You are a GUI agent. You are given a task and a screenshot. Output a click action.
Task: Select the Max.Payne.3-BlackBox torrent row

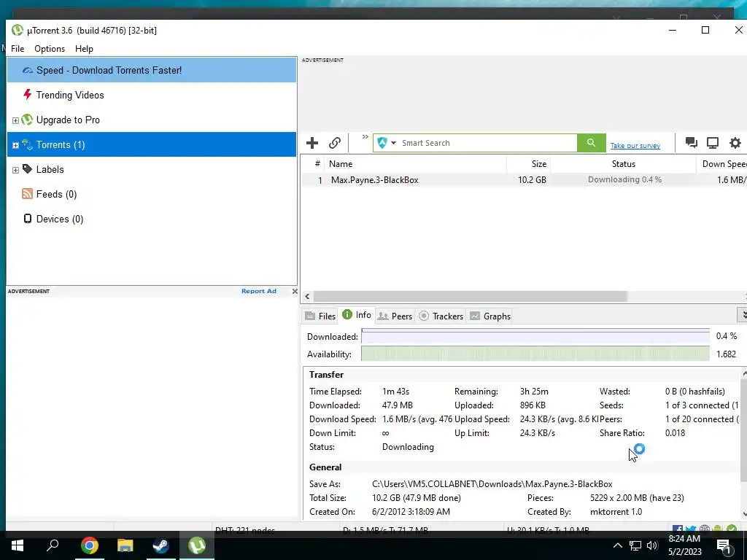[x=524, y=180]
